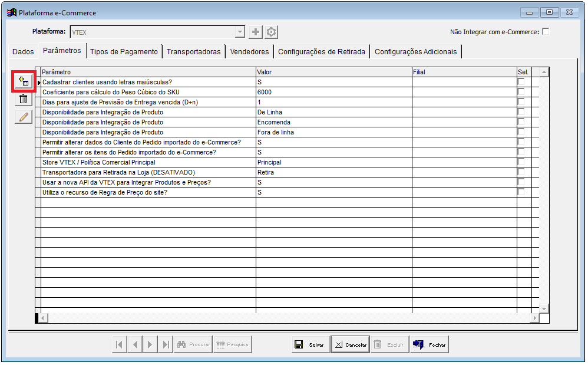The width and height of the screenshot is (588, 365).
Task: Click the plus icon beside Plataforma field
Action: click(x=256, y=32)
